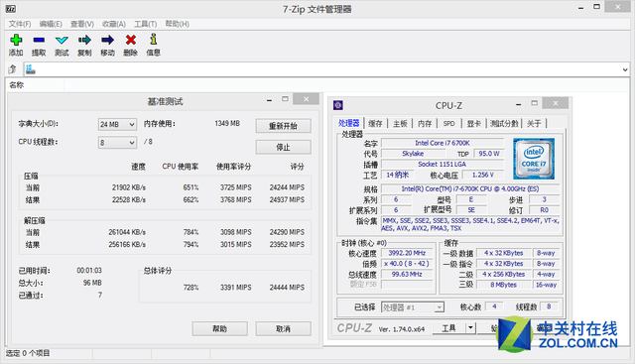Click the Info (信息) toolbar icon
The image size is (635, 364).
[153, 39]
